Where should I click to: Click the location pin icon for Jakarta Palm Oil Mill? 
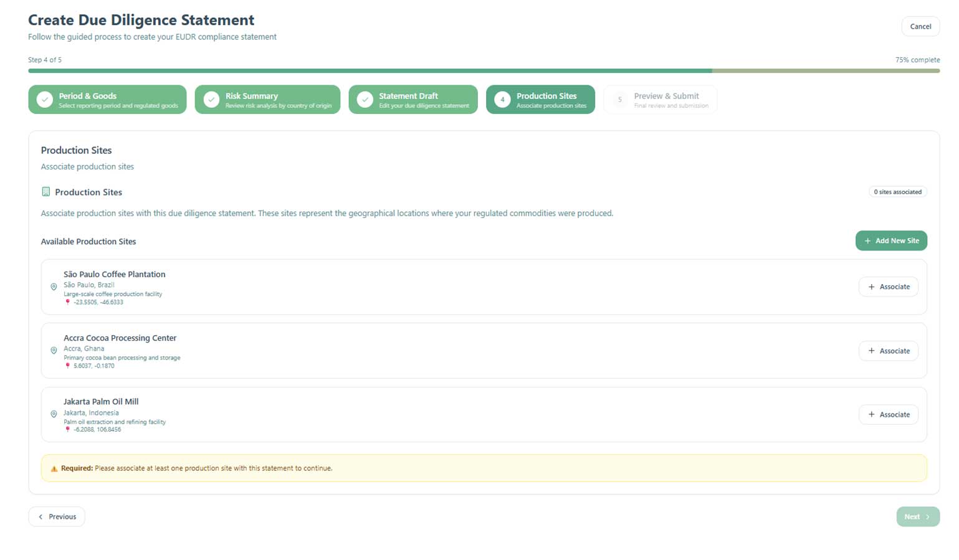coord(54,414)
